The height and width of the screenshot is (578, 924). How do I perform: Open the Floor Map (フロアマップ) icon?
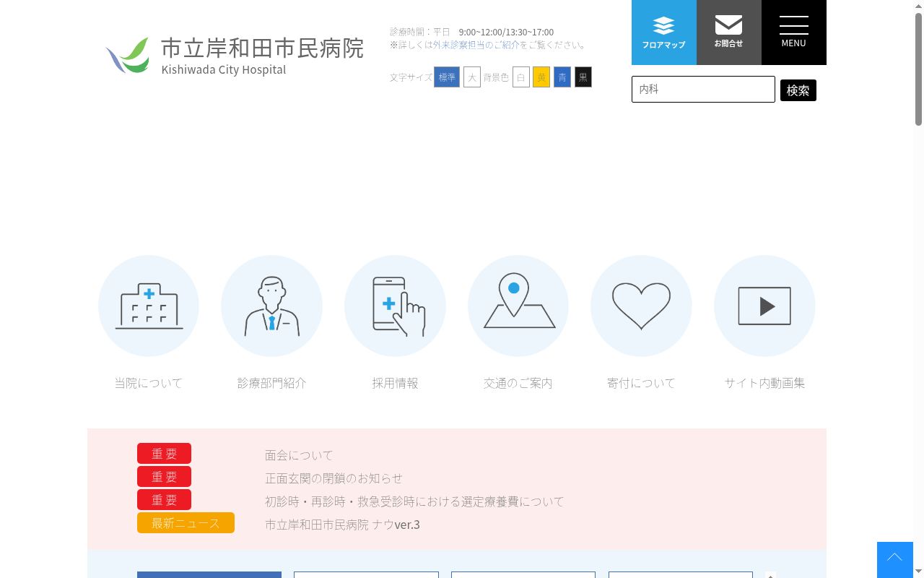tap(663, 33)
